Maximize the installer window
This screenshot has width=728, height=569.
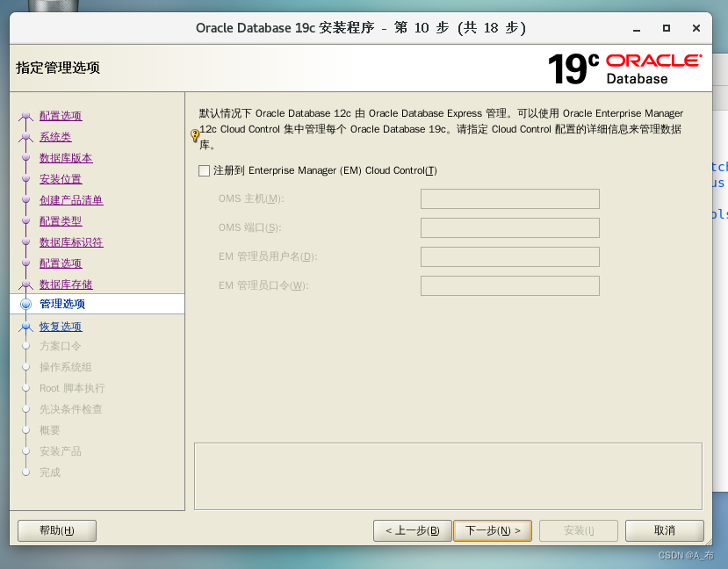pos(667,28)
